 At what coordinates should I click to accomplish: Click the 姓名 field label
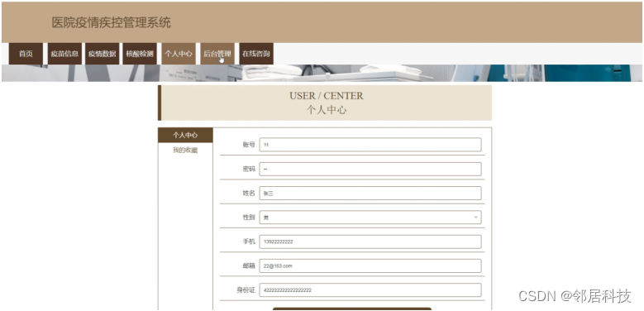[249, 193]
